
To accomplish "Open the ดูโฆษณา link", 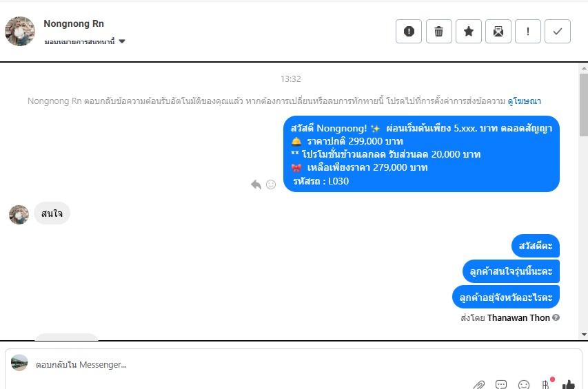I will (x=524, y=101).
